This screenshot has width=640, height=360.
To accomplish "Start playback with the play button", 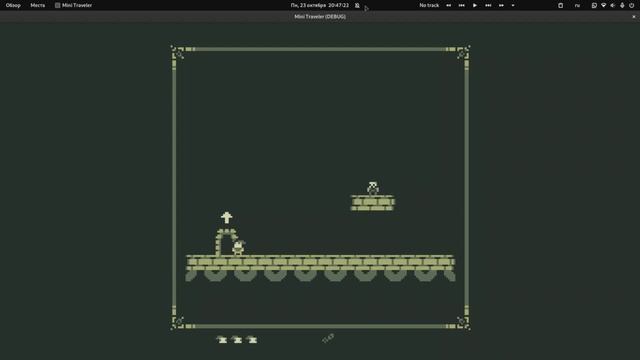I will (475, 5).
